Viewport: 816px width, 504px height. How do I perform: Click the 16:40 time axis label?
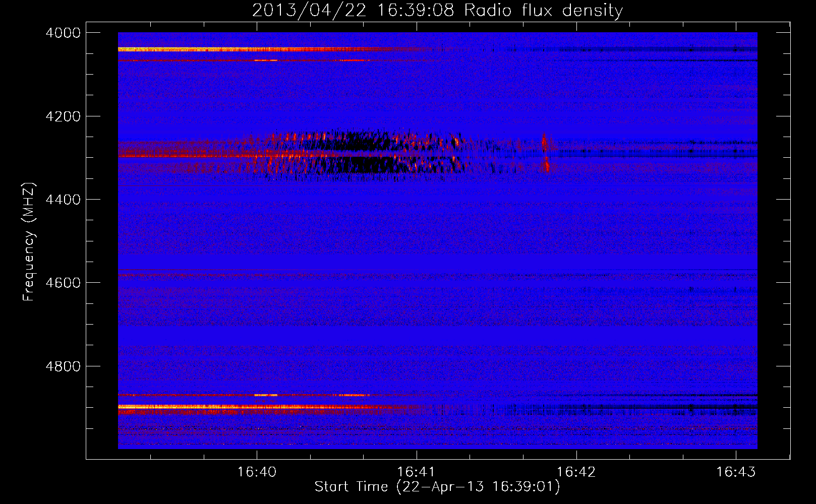click(257, 472)
